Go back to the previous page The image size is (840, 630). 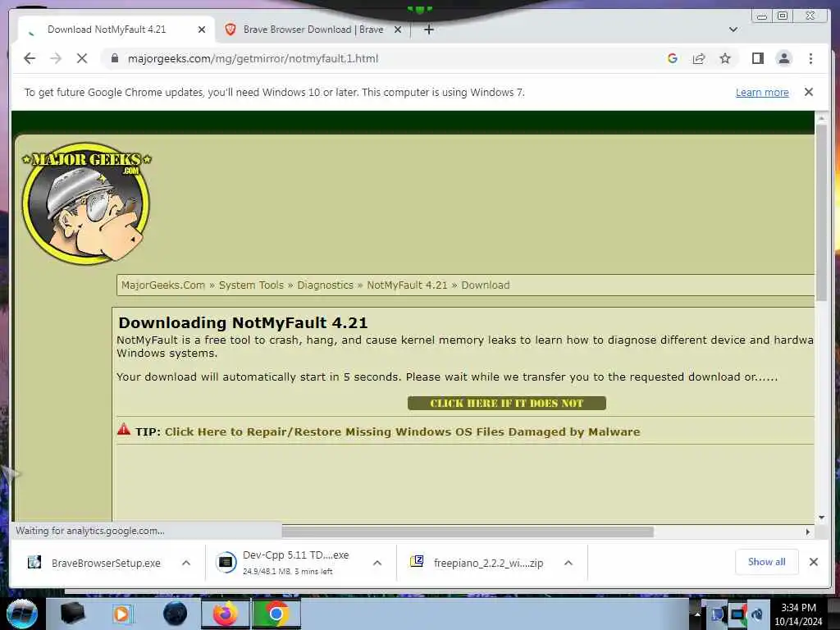30,58
